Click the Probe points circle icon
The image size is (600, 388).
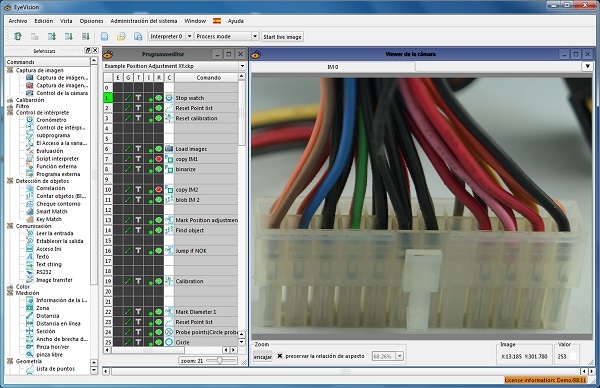click(x=169, y=332)
